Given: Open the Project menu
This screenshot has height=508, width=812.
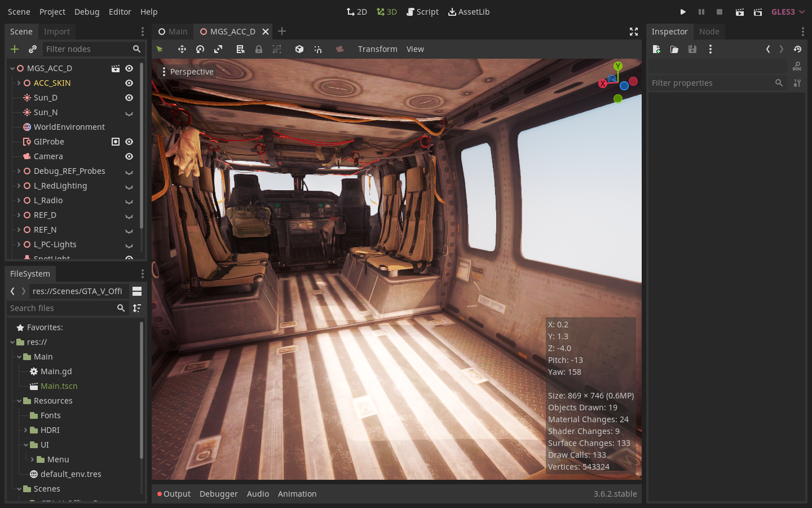Looking at the screenshot, I should tap(52, 12).
